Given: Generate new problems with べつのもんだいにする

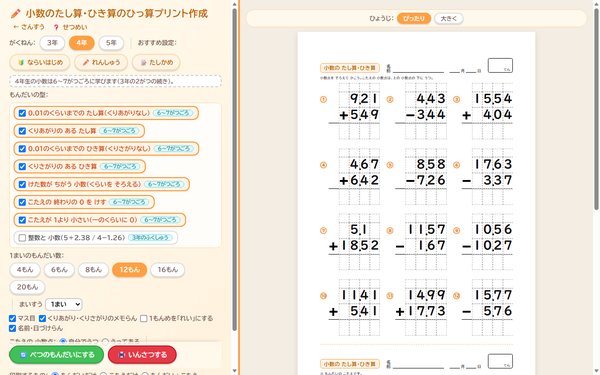Looking at the screenshot, I should [56, 355].
